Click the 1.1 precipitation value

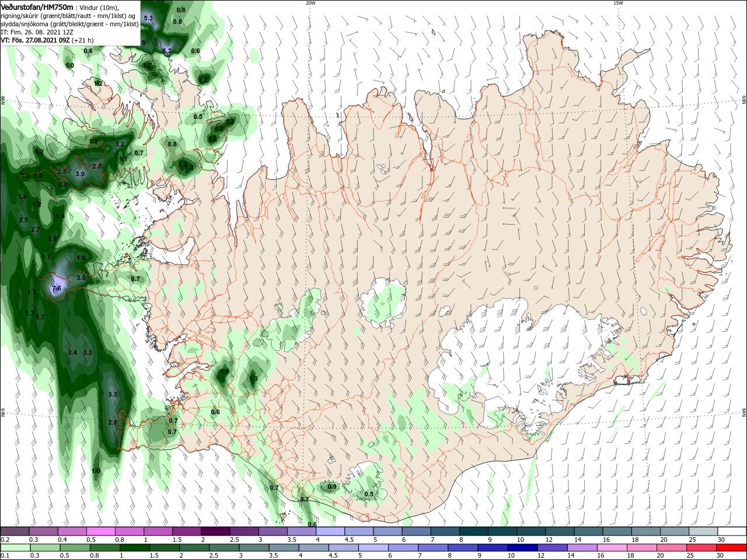[123, 159]
